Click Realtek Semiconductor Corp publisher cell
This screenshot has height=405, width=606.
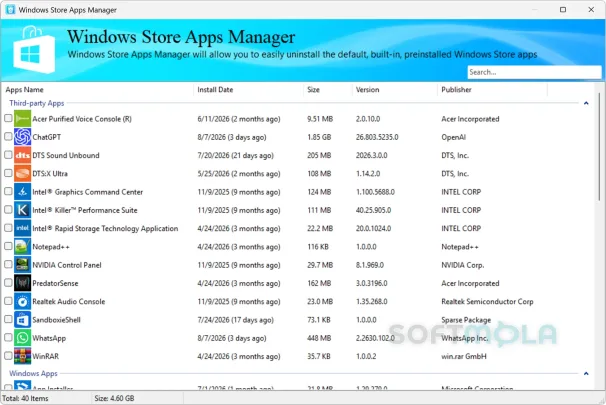click(487, 301)
